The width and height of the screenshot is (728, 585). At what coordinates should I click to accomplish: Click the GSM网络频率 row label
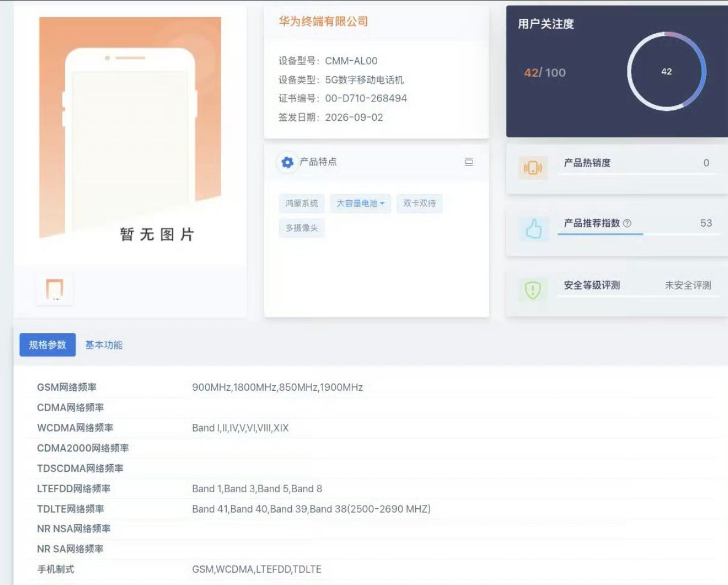point(67,387)
